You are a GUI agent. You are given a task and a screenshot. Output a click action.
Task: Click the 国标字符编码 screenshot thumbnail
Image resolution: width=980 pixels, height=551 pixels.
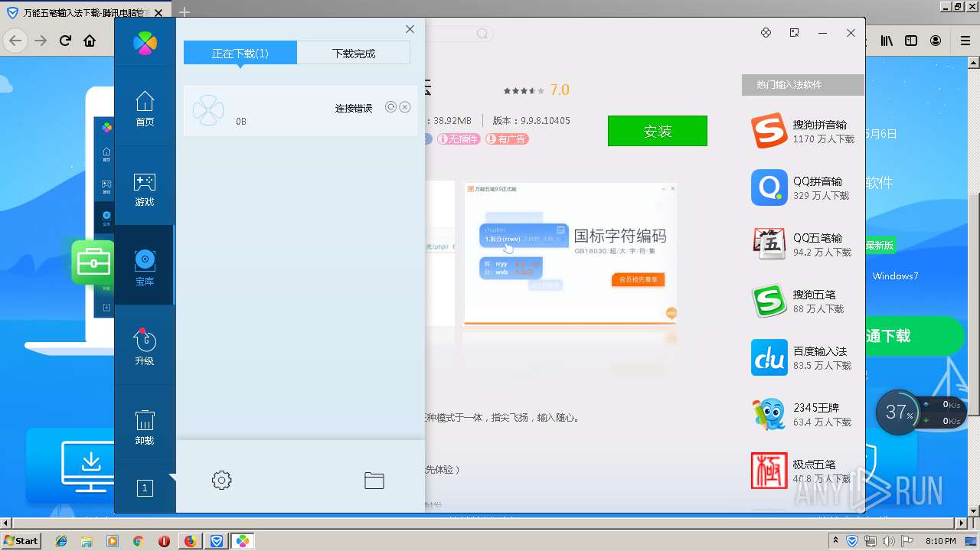[x=570, y=253]
